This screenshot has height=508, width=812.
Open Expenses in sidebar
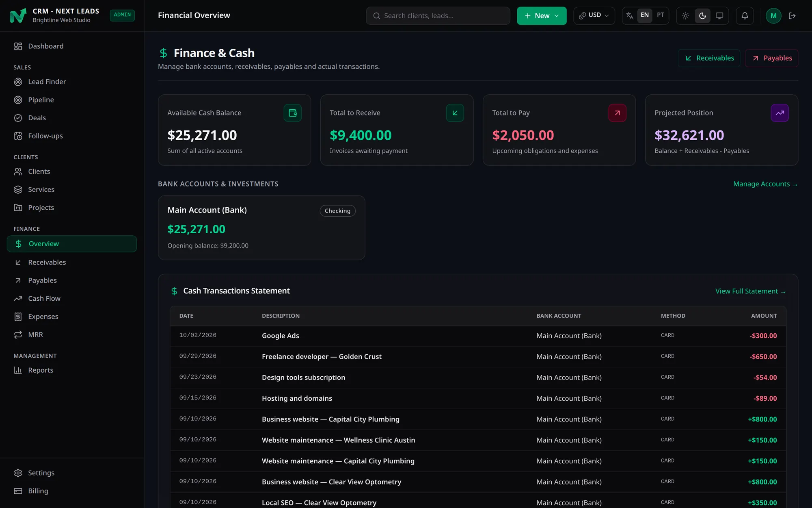(x=72, y=317)
